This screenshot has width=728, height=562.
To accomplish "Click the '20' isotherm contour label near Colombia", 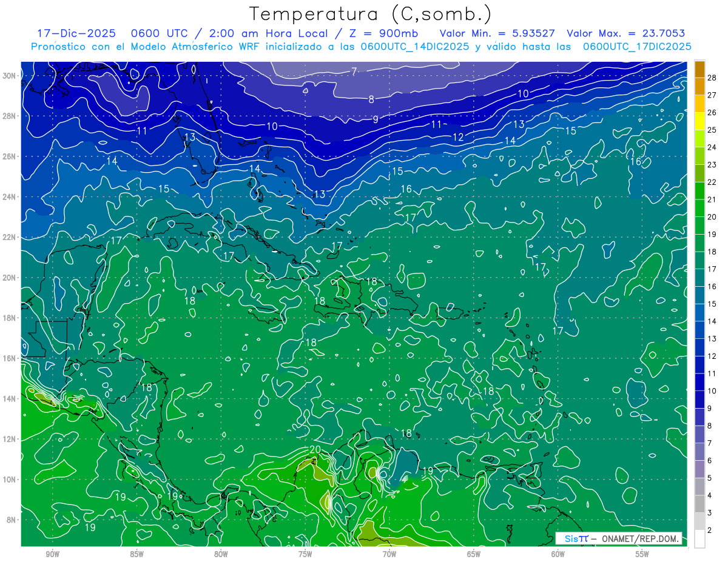I will 314,449.
